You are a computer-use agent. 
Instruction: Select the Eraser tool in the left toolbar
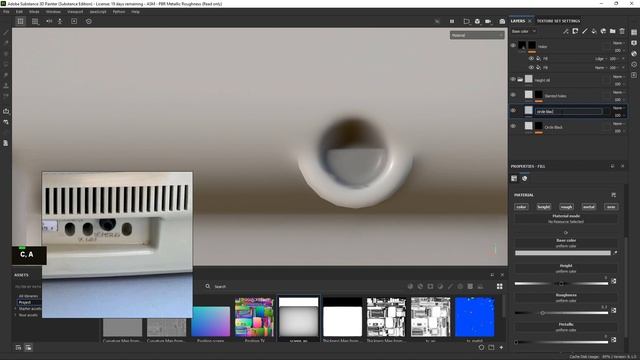pyautogui.click(x=6, y=42)
